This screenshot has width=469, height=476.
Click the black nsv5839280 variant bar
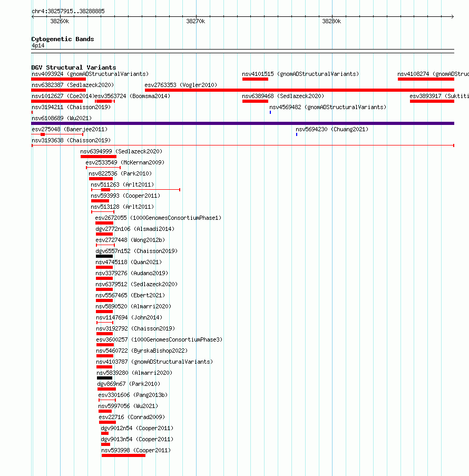[104, 378]
